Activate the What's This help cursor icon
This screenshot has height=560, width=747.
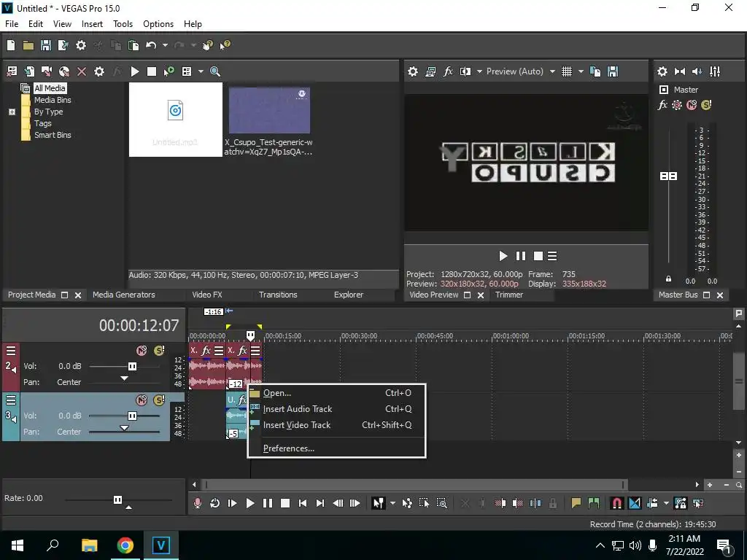(225, 45)
